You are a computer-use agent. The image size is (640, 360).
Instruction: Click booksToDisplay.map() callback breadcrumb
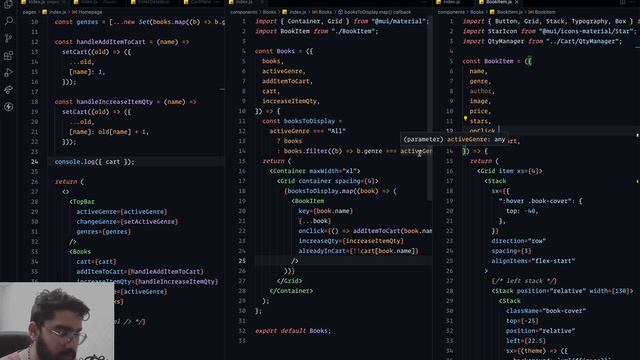pyautogui.click(x=374, y=12)
